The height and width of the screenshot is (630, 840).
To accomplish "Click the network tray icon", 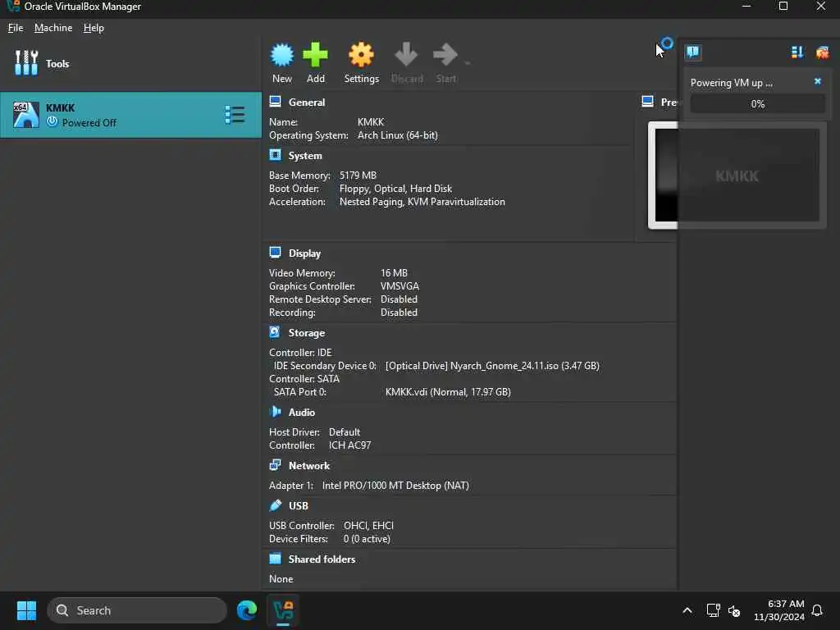I will pyautogui.click(x=713, y=610).
